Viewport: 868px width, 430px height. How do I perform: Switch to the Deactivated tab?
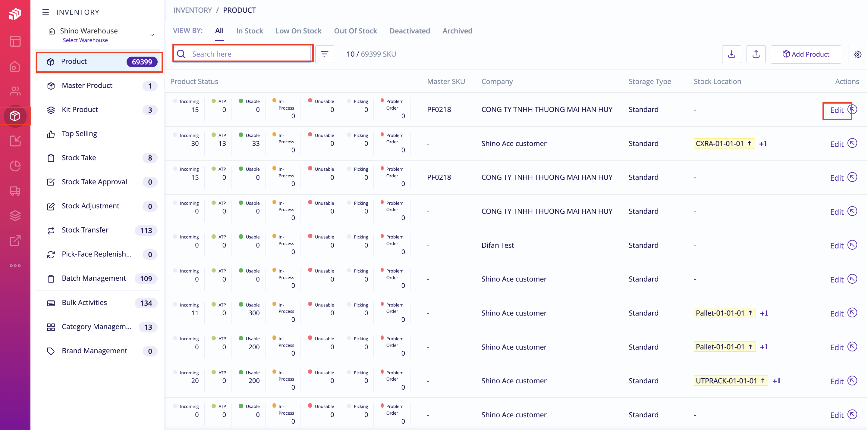pyautogui.click(x=410, y=31)
